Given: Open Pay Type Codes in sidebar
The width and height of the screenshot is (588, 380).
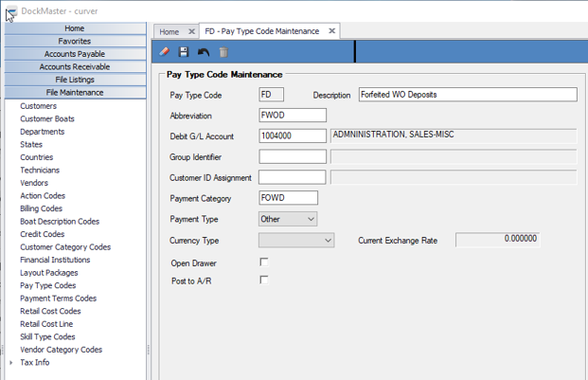Looking at the screenshot, I should (47, 285).
